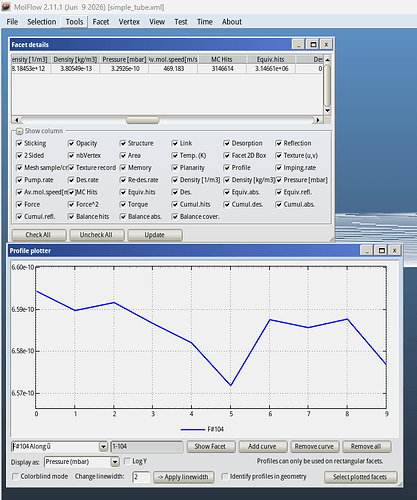Toggle the Link column checkbox
The image size is (417, 500).
(x=175, y=143)
